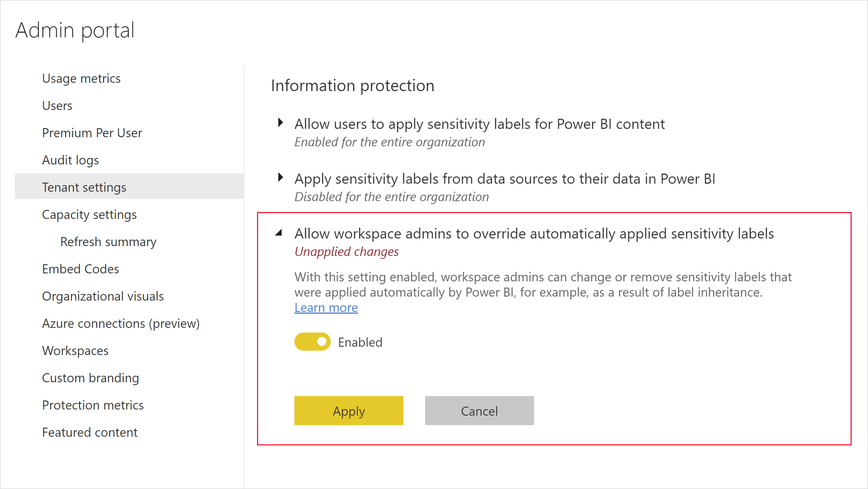Click the Embed Codes navigation icon
The image size is (868, 489).
[x=81, y=269]
